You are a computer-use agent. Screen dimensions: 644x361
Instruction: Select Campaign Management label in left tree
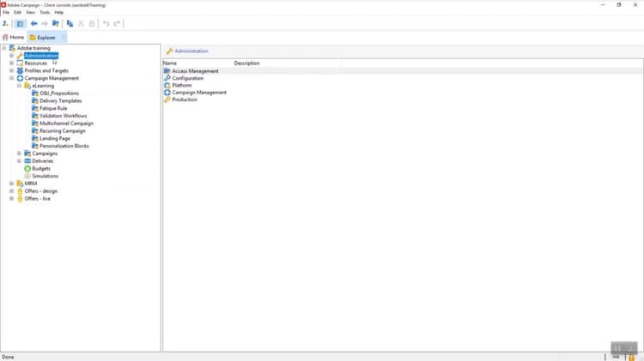(52, 78)
